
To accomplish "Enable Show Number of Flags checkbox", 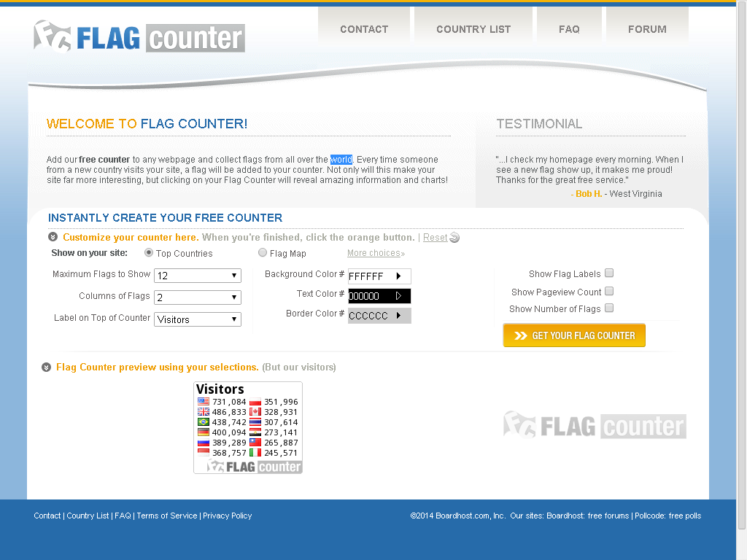I will 609,308.
